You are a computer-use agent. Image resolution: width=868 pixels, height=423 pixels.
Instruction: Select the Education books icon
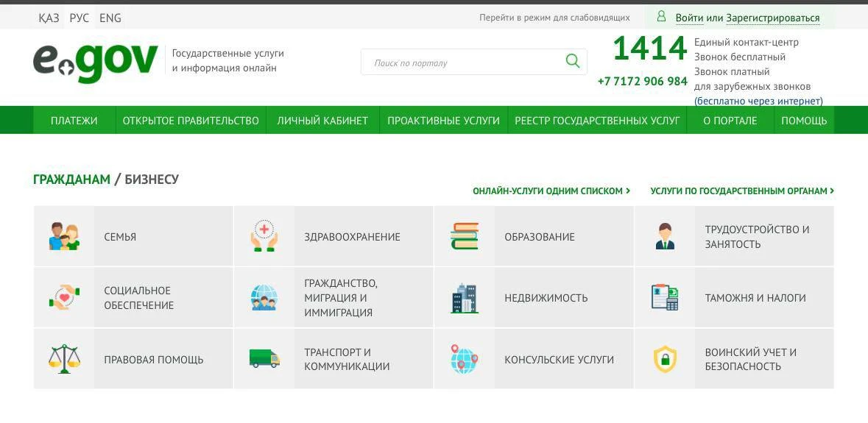coord(464,237)
